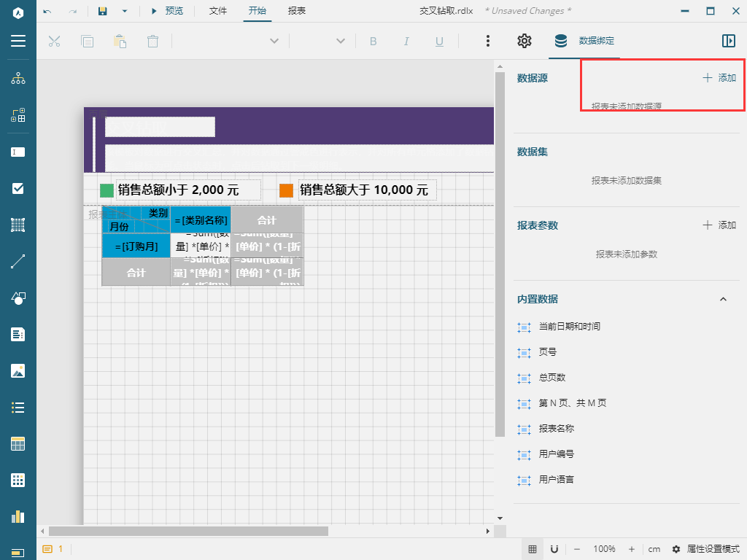
Task: Save the report with disk icon
Action: tap(102, 11)
